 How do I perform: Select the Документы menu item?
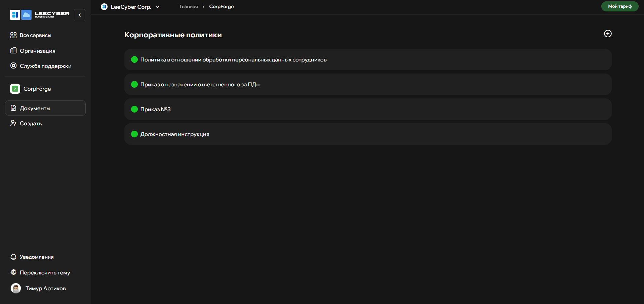pos(45,108)
